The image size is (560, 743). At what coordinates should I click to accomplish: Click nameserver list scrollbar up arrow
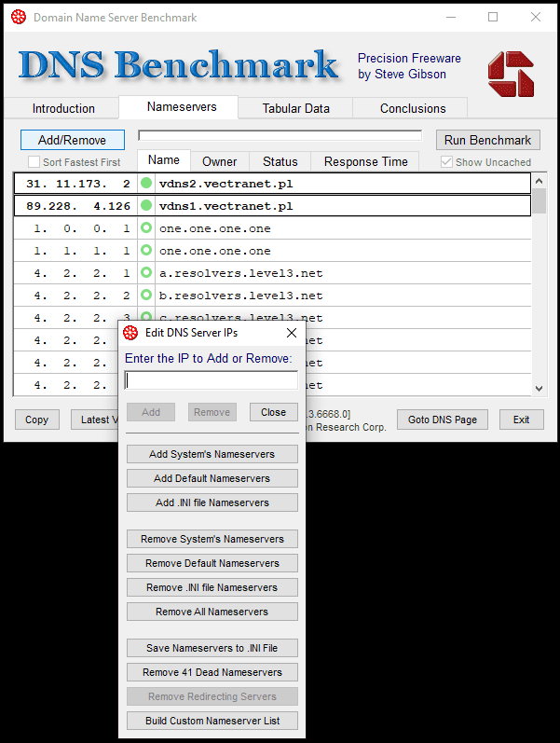[x=539, y=181]
